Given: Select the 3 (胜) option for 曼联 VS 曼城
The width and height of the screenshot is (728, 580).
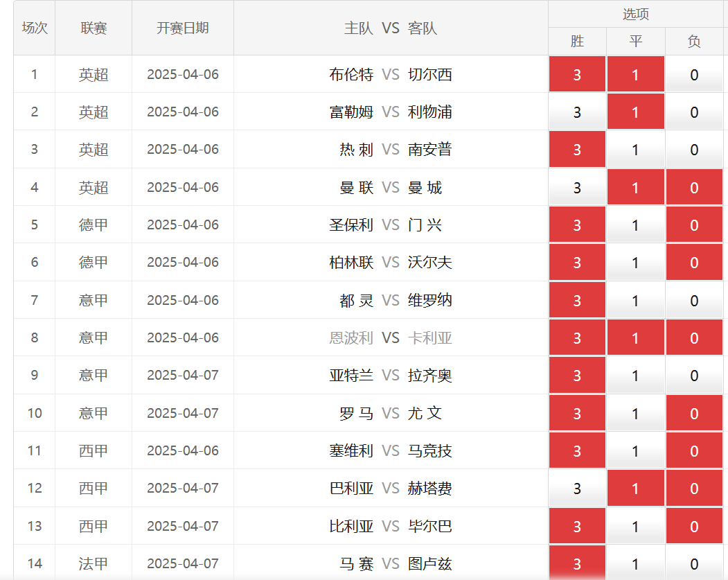Looking at the screenshot, I should click(577, 187).
